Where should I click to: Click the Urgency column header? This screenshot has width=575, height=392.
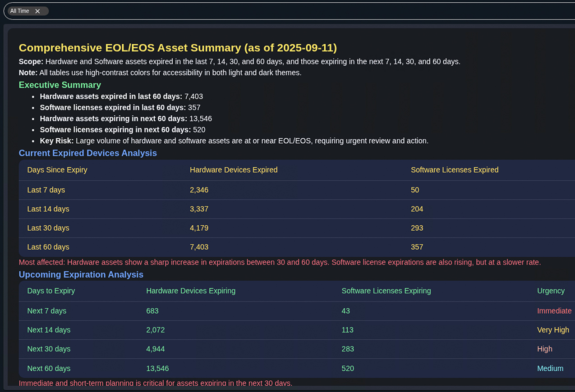pyautogui.click(x=551, y=291)
